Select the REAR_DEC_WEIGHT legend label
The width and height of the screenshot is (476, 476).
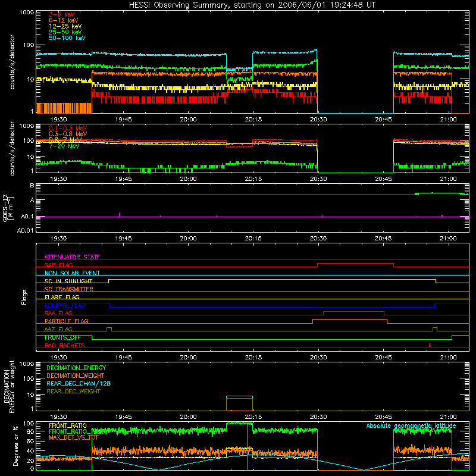click(73, 392)
